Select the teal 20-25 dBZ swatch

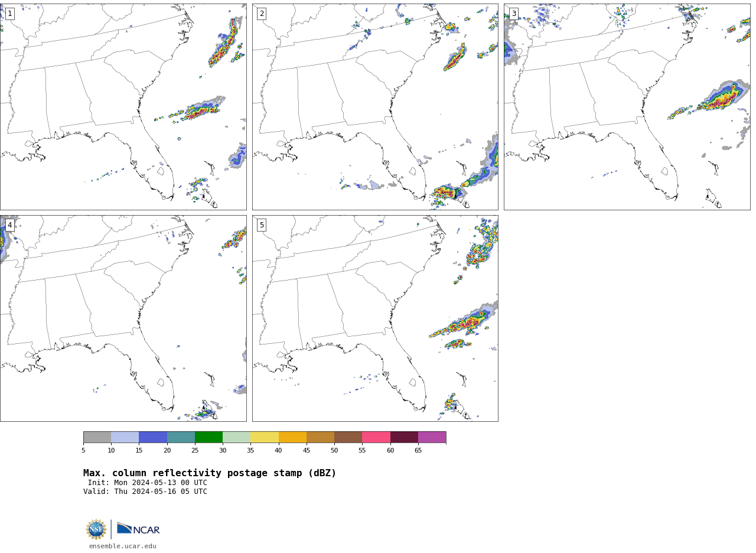click(181, 437)
